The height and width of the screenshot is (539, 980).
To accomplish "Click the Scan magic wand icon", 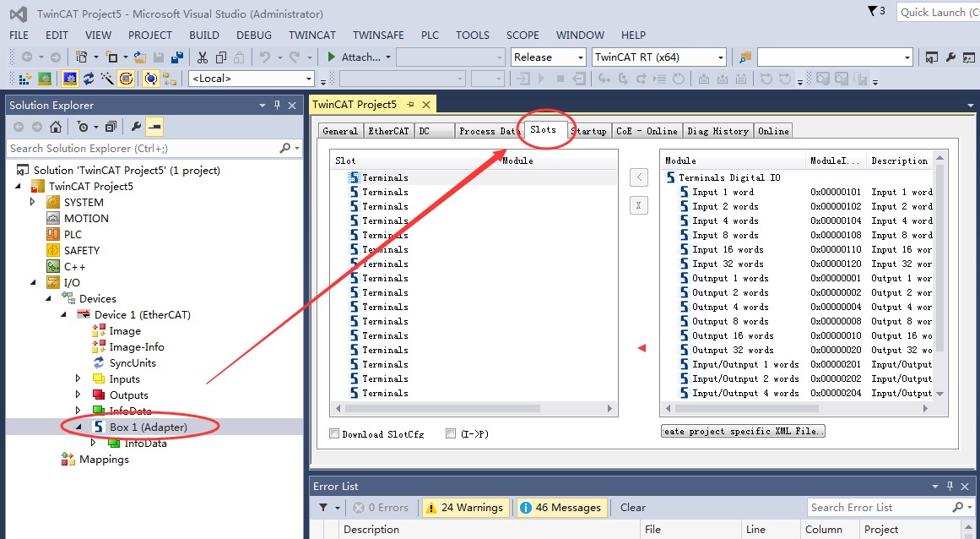I will coord(107,79).
